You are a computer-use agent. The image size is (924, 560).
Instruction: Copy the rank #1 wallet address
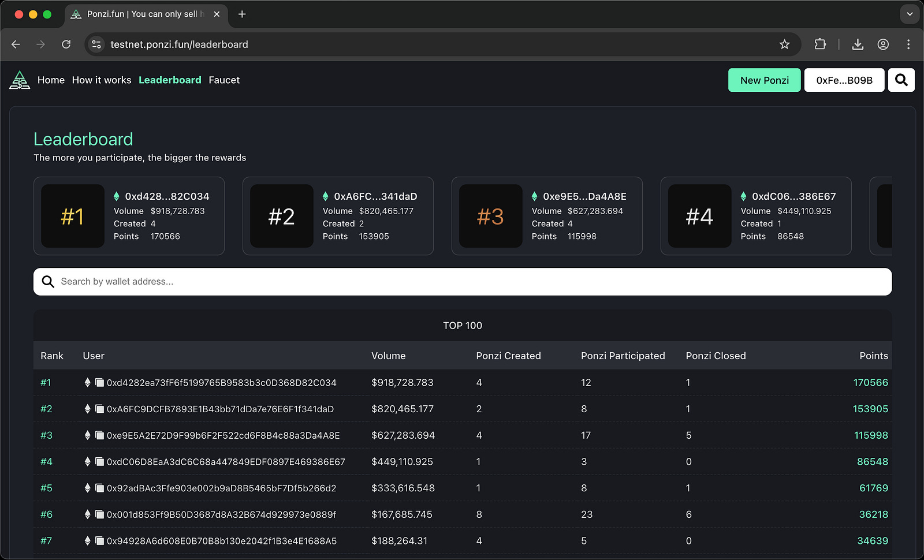coord(99,383)
